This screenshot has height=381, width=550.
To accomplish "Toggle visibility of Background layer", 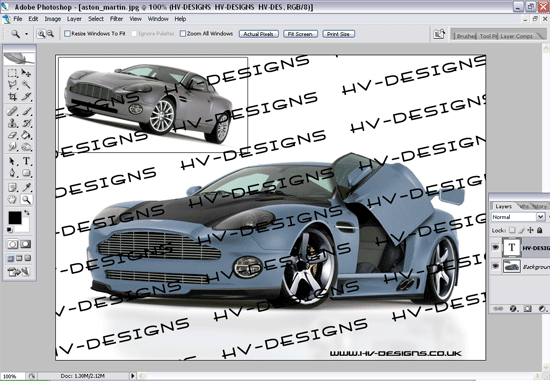I will [495, 267].
